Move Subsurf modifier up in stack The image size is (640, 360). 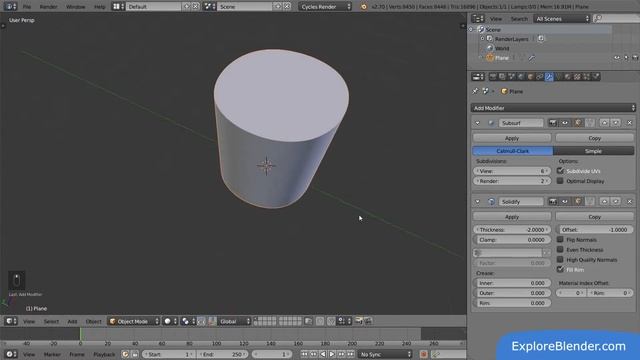coord(604,123)
